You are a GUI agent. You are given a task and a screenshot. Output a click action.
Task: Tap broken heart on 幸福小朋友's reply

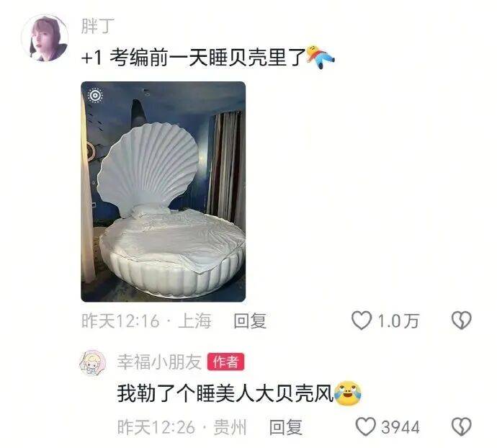(x=461, y=426)
